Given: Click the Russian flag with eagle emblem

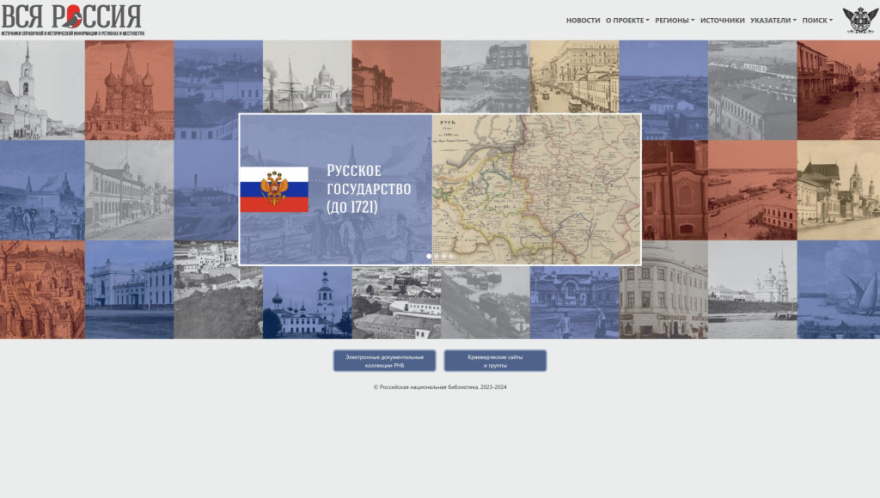Looking at the screenshot, I should coord(274,189).
